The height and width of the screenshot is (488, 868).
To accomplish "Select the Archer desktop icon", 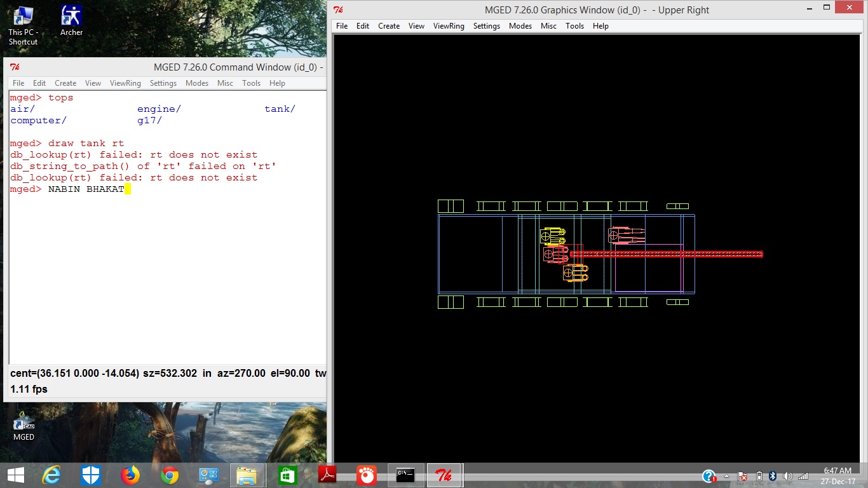I will 71,21.
